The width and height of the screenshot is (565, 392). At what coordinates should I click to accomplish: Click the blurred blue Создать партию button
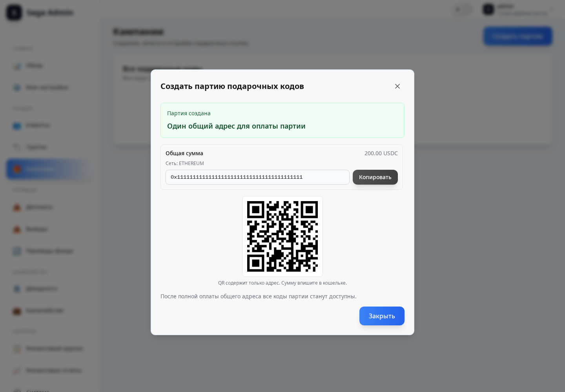tap(518, 36)
